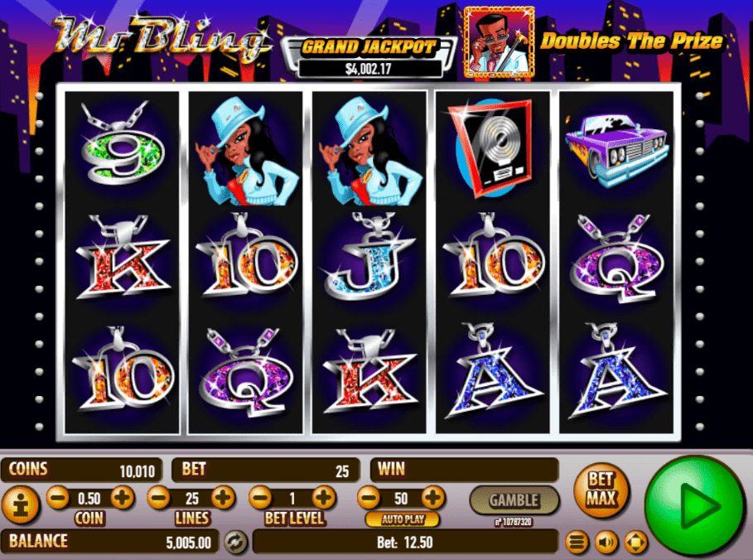The width and height of the screenshot is (753, 560).
Task: Raise the bet level
Action: (x=324, y=498)
